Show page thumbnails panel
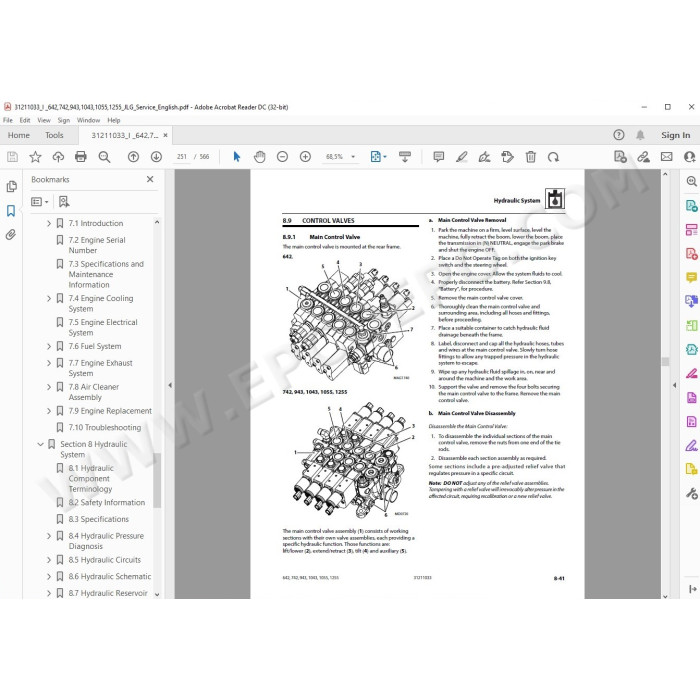This screenshot has width=700, height=700. (12, 187)
